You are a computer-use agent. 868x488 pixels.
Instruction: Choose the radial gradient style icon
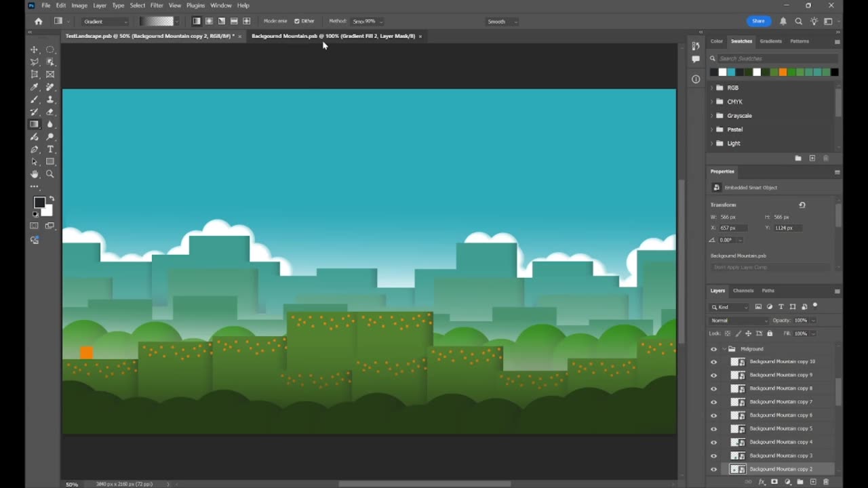coord(209,22)
